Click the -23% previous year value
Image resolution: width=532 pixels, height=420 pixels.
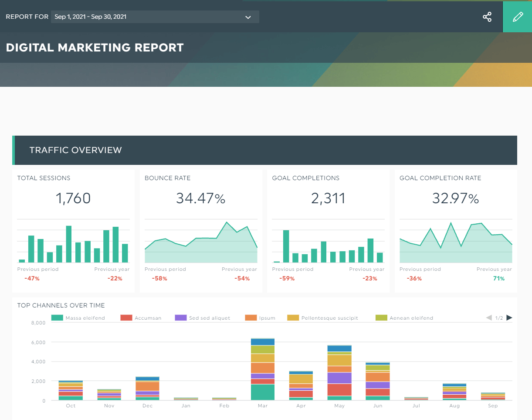point(369,278)
